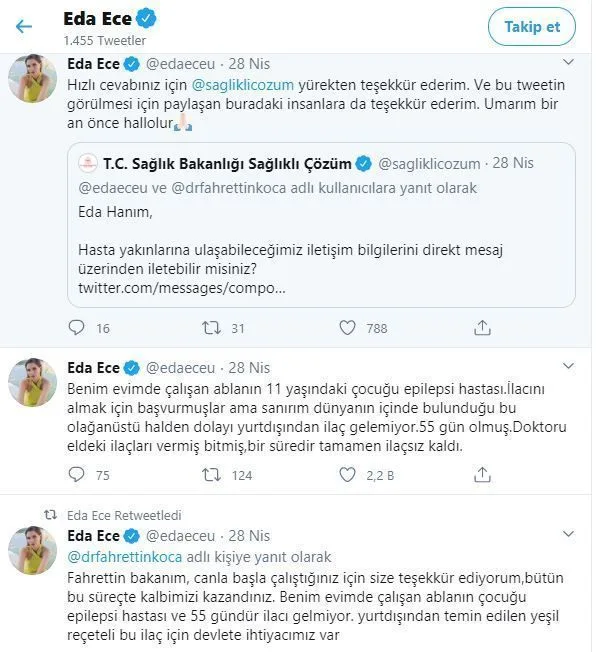Reply to the tweet with 16 comments
603x652 pixels.
point(76,328)
